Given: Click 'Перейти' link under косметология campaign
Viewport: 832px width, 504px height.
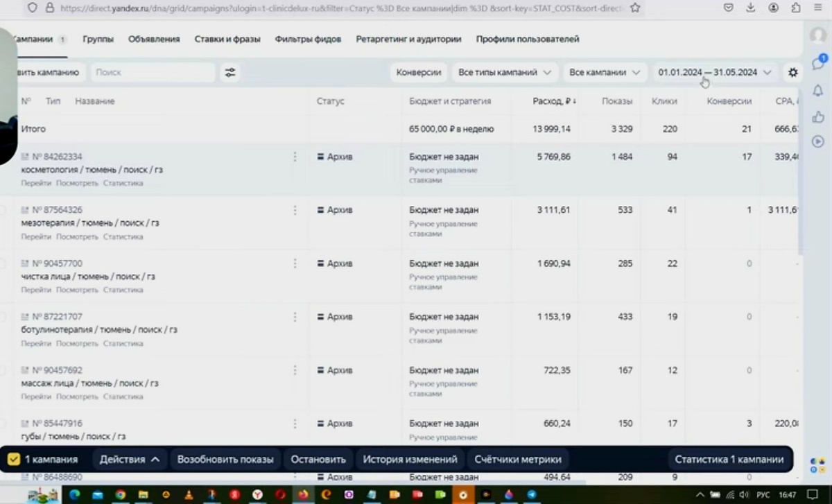Looking at the screenshot, I should click(36, 183).
